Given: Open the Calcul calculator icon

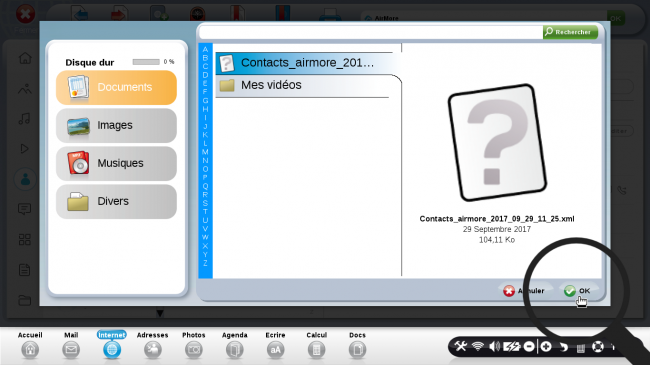Looking at the screenshot, I should coord(316,350).
